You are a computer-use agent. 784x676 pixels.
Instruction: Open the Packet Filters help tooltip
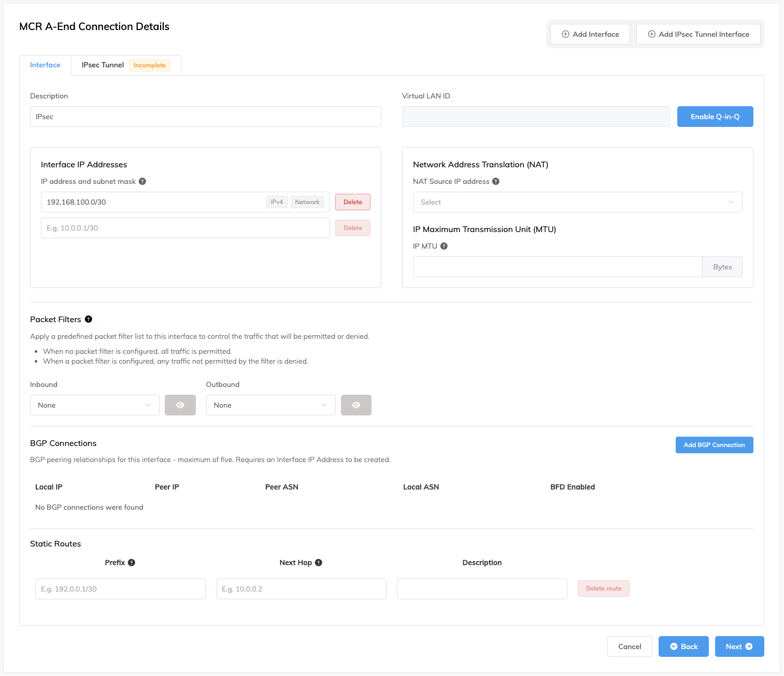coord(88,319)
